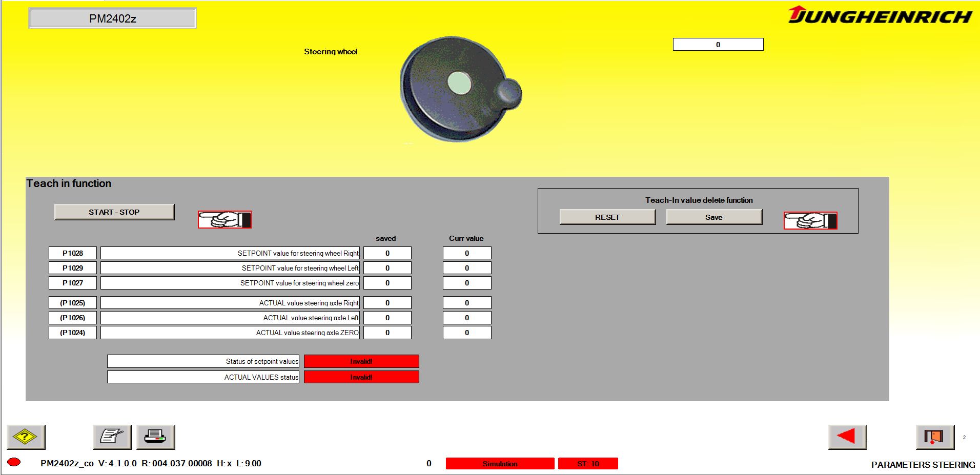Click the Invalid setpoint values status field

point(361,361)
